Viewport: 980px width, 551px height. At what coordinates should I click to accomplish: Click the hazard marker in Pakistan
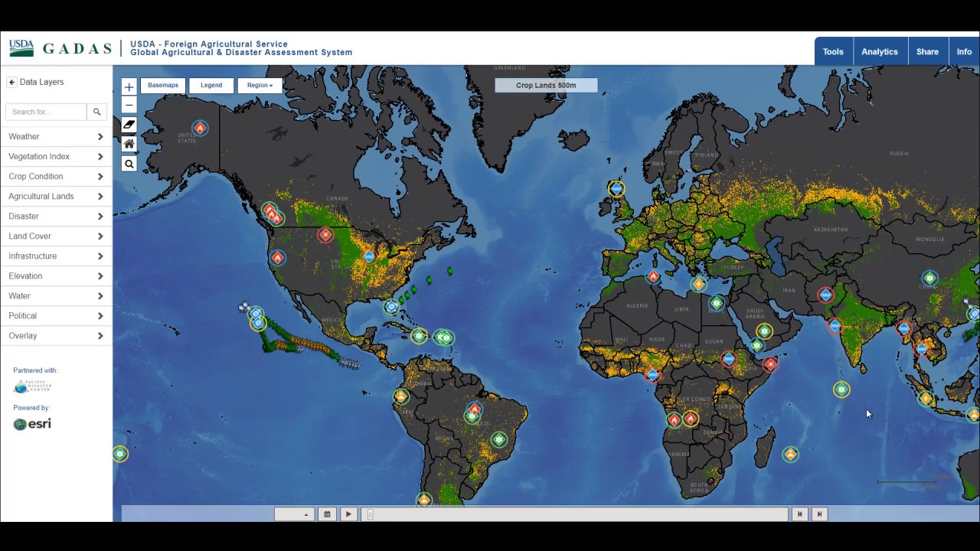coord(825,295)
